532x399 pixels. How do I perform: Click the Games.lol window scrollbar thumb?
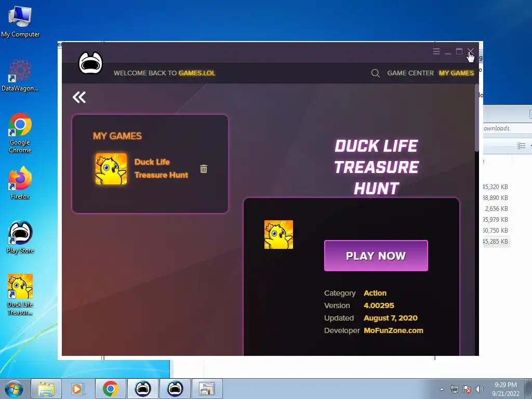pos(476,118)
